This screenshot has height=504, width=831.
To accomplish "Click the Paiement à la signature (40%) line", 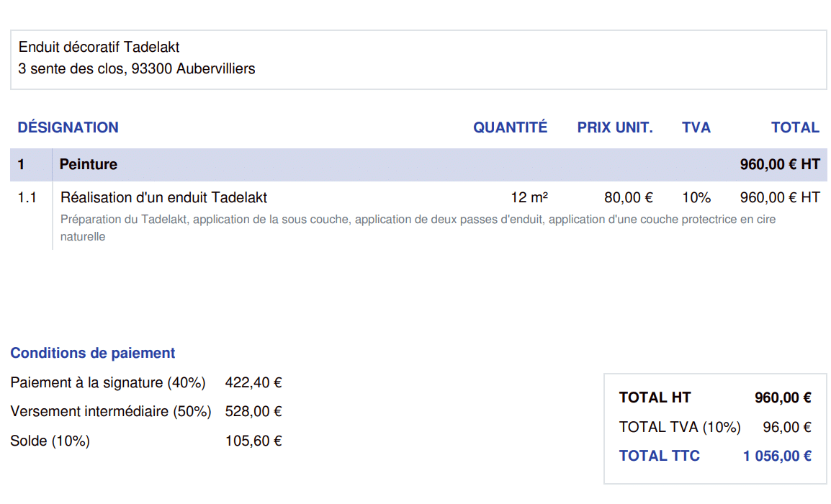I will 108,382.
